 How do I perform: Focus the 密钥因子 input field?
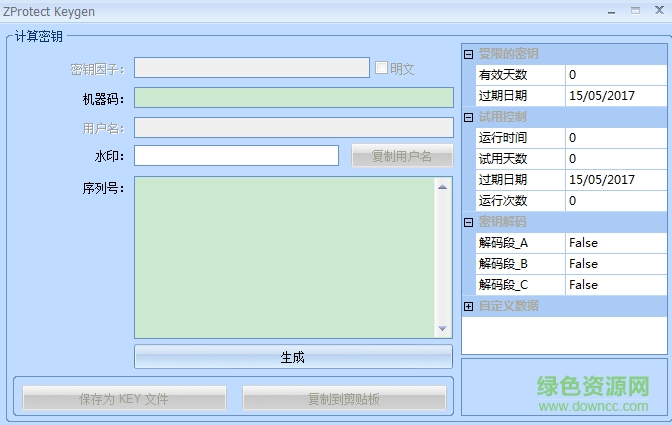coord(252,68)
